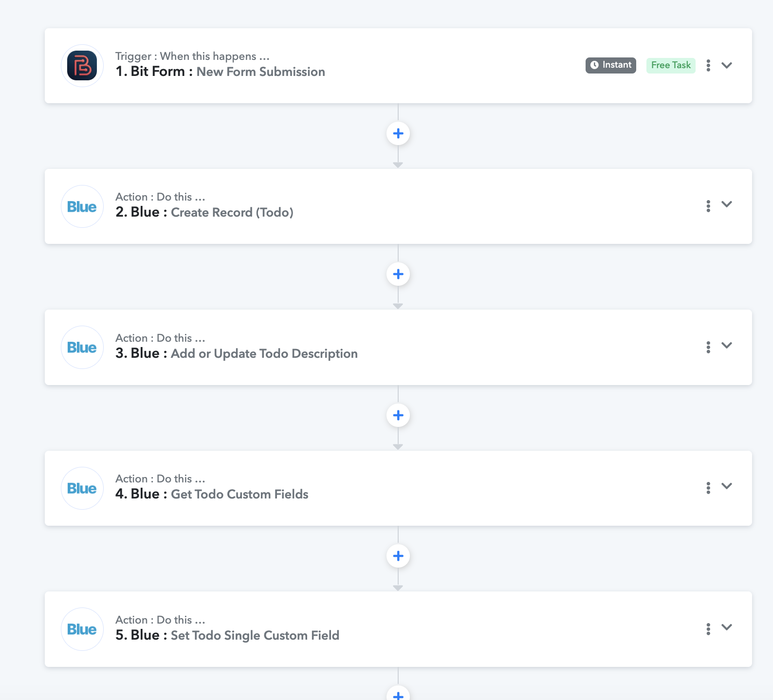Screen dimensions: 773x700
Task: Click 'Action : Do this ...' above Update Todo Description
Action: pos(160,338)
